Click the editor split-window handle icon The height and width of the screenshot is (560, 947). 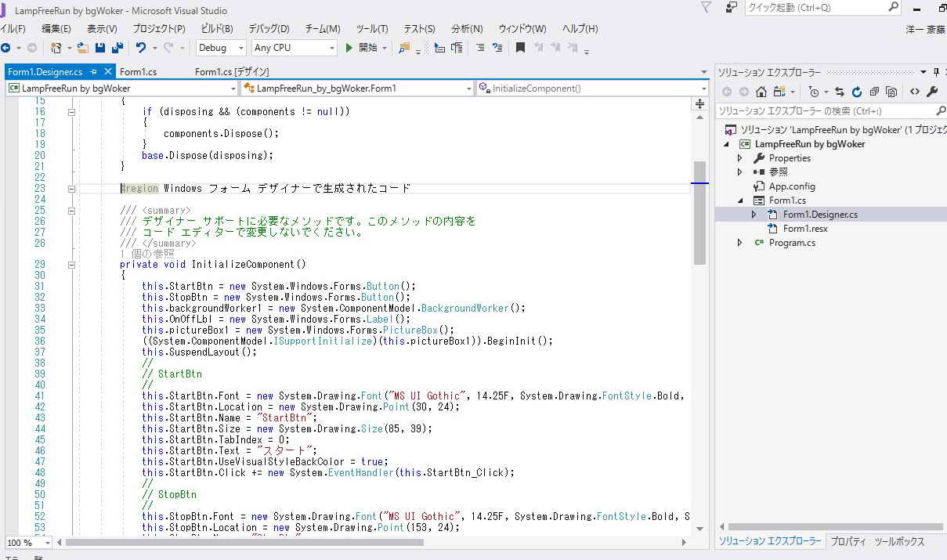coord(699,104)
